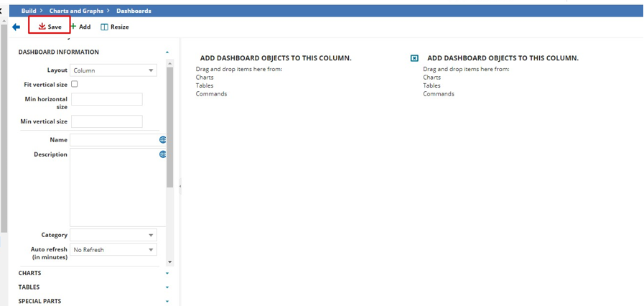Image resolution: width=644 pixels, height=306 pixels.
Task: Expand the Special Parts section
Action: point(167,302)
